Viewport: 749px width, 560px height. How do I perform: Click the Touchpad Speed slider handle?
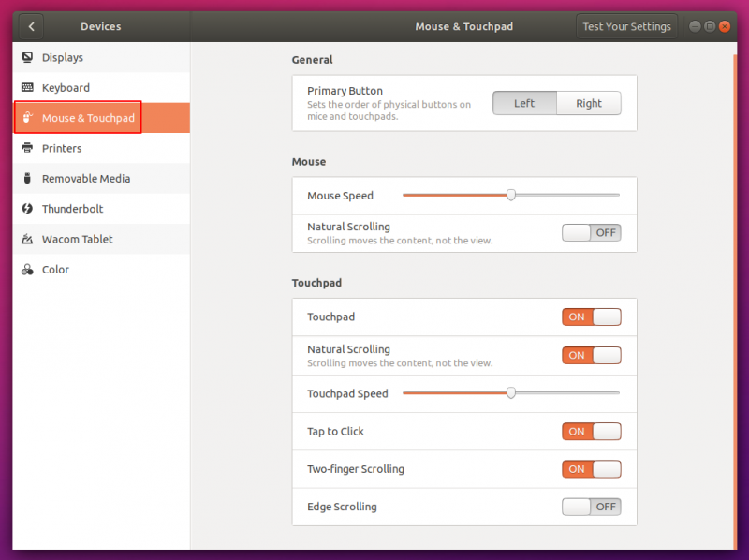click(x=511, y=392)
